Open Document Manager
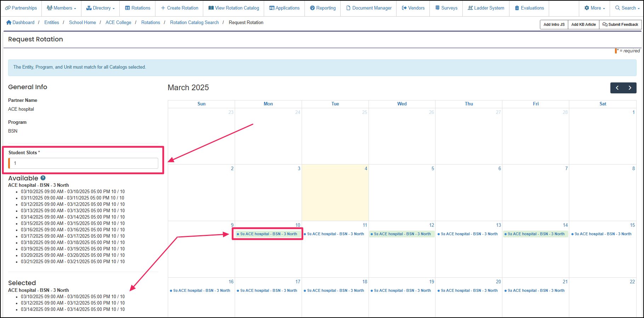This screenshot has height=318, width=644. click(369, 8)
